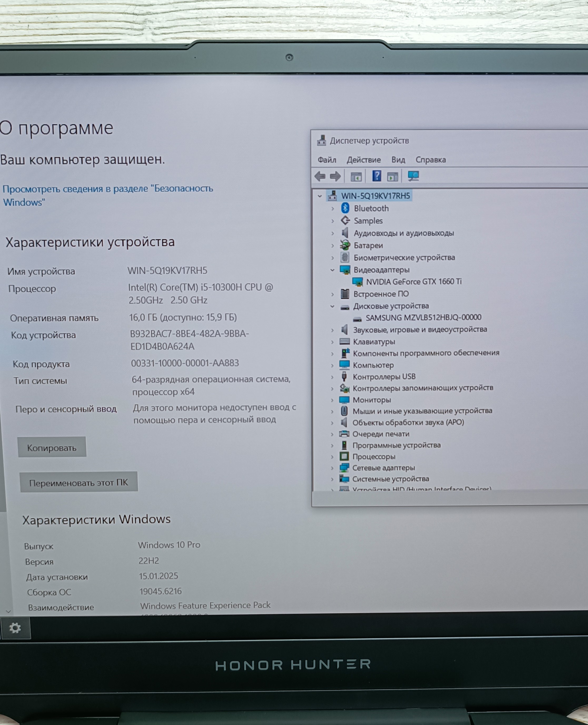
Task: Click the Settings gear icon at bottom left
Action: tap(15, 628)
